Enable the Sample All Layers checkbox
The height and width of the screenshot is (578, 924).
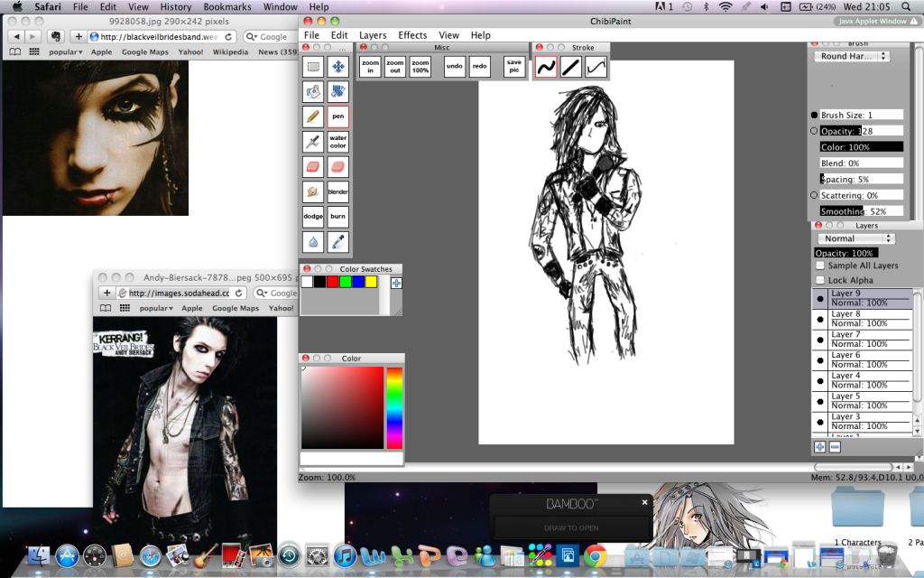click(x=820, y=266)
